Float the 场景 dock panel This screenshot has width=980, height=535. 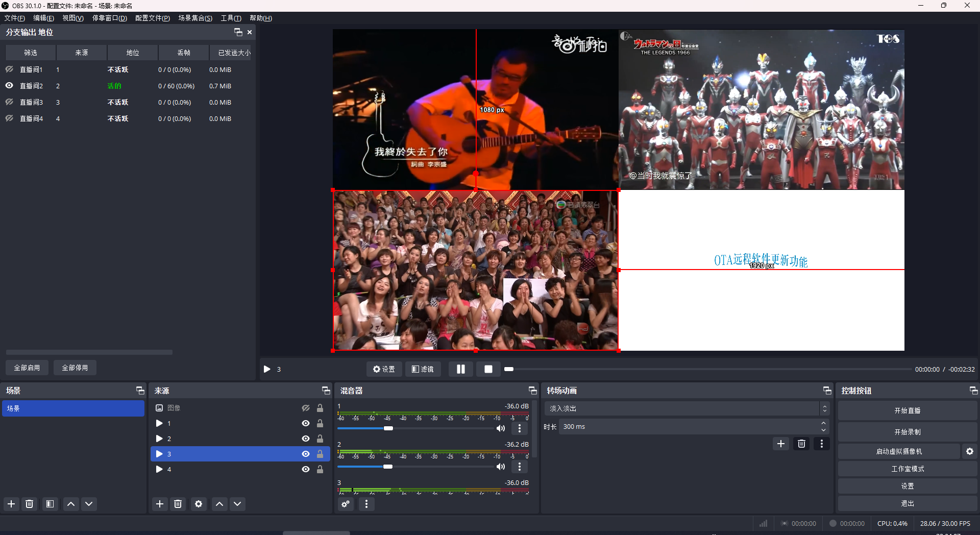(x=140, y=391)
